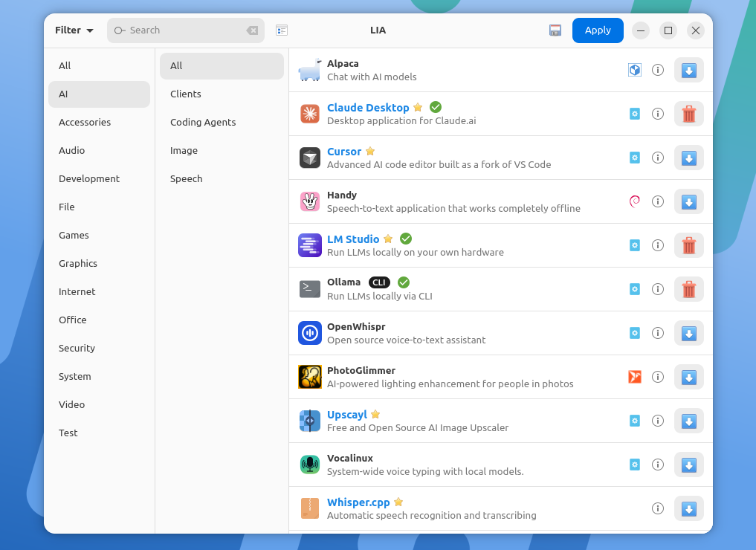Screen dimensions: 756x550
Task: Click the orange package icon for PhotoGlimmer
Action: pyautogui.click(x=635, y=377)
